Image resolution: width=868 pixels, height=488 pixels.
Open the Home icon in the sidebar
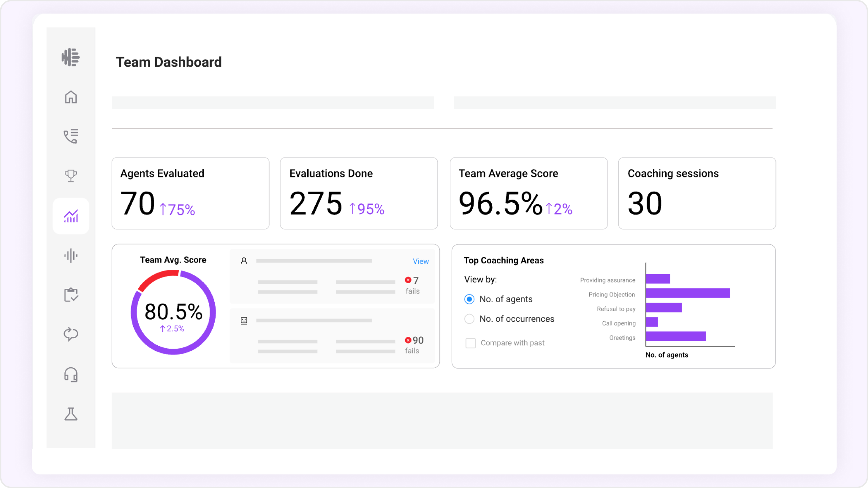(71, 97)
